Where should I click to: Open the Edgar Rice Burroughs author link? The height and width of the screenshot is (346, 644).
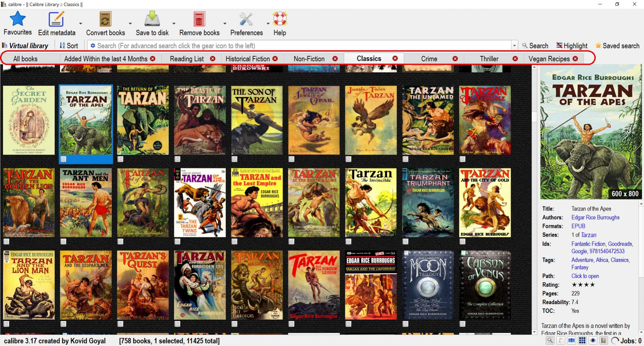[595, 217]
